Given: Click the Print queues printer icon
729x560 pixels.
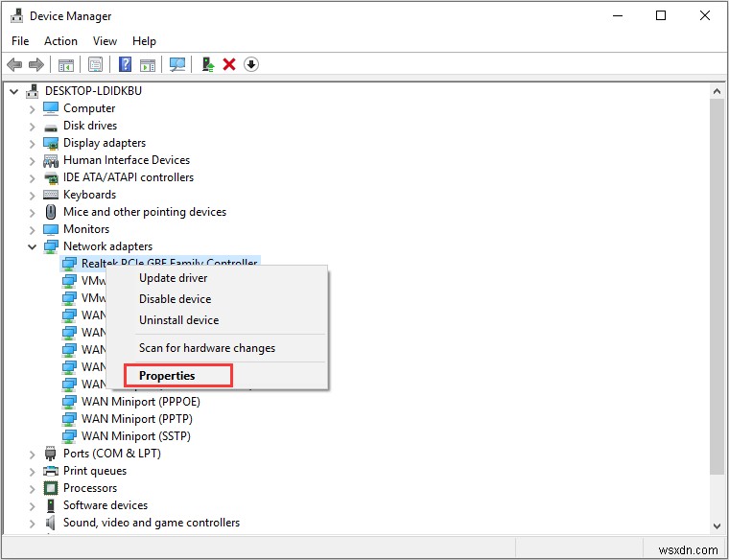Looking at the screenshot, I should (x=51, y=471).
